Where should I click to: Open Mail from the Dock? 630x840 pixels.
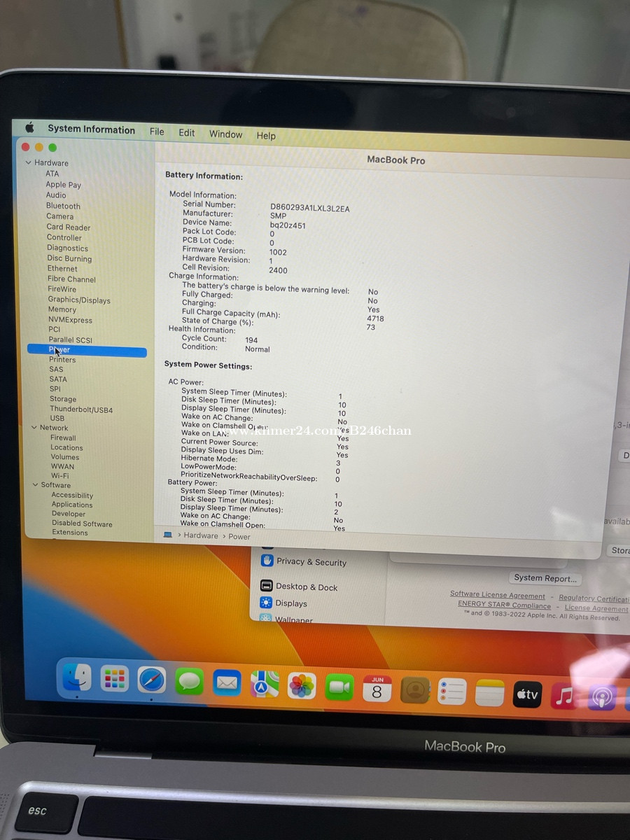[227, 682]
